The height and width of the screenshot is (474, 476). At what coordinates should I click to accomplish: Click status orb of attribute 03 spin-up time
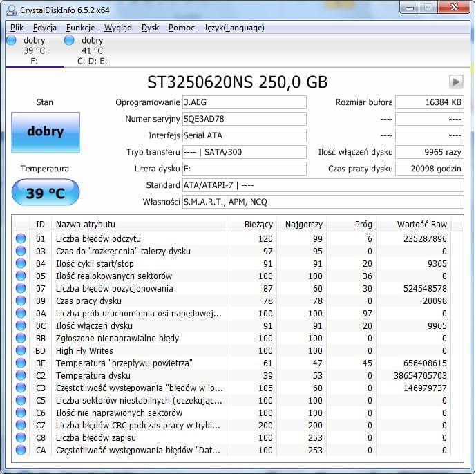21,251
